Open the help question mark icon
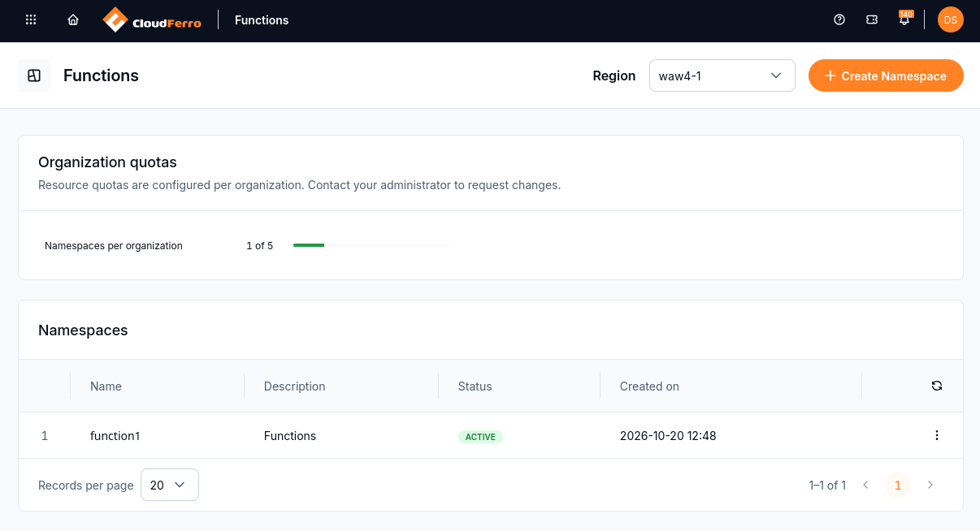The image size is (980, 531). tap(839, 20)
